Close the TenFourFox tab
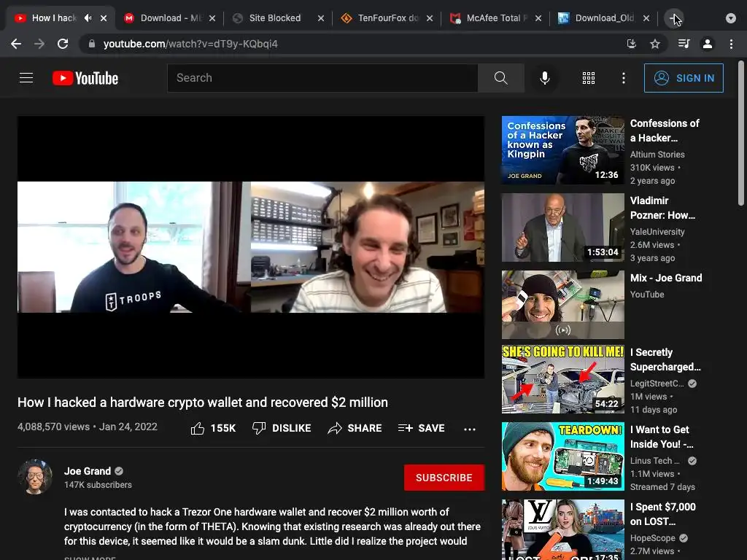This screenshot has height=560, width=747. [429, 18]
